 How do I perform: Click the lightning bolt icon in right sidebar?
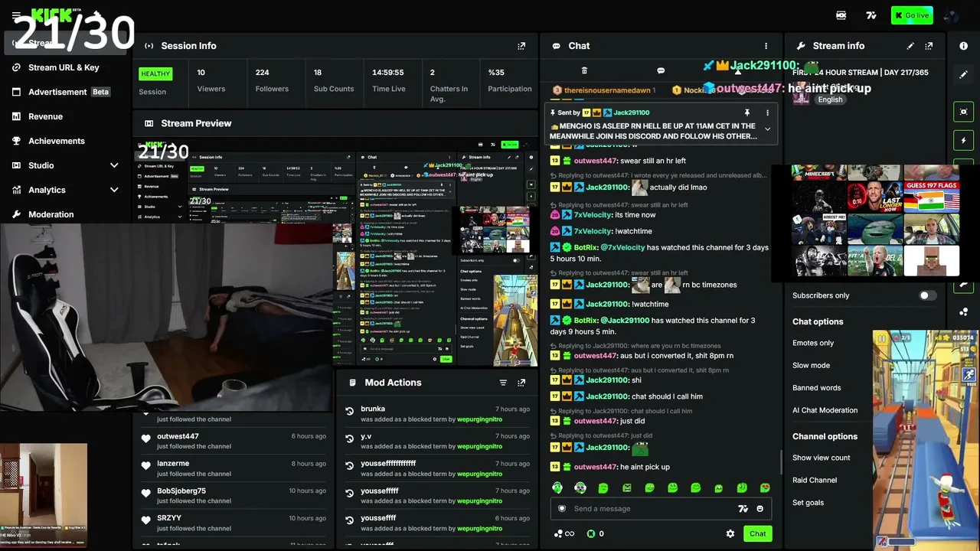(x=964, y=141)
